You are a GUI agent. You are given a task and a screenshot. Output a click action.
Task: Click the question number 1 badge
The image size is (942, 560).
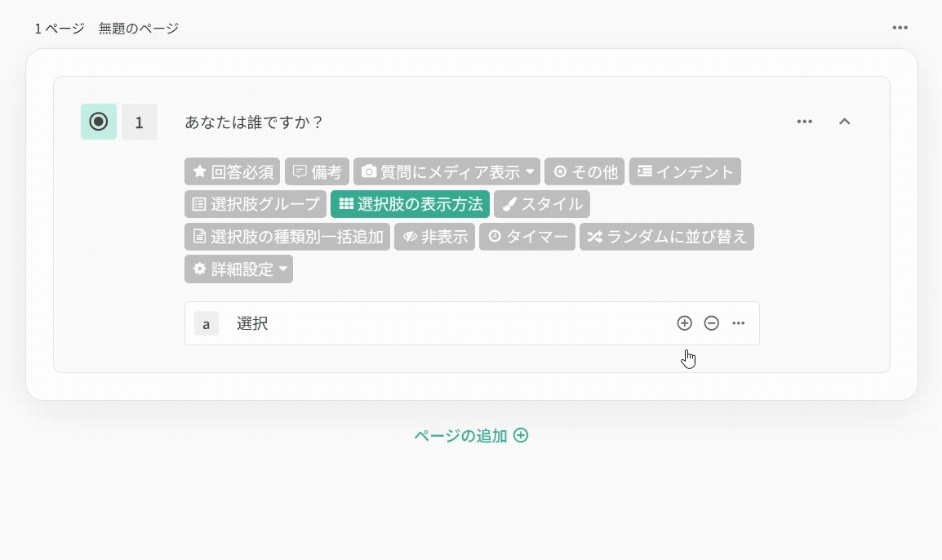click(140, 122)
